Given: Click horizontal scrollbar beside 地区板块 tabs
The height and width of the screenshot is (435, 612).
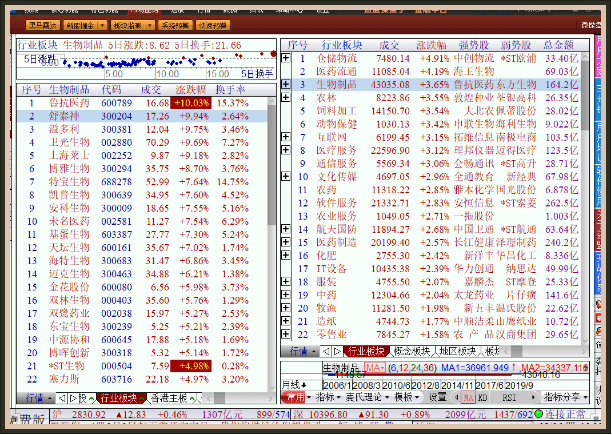Looking at the screenshot, I should 545,352.
